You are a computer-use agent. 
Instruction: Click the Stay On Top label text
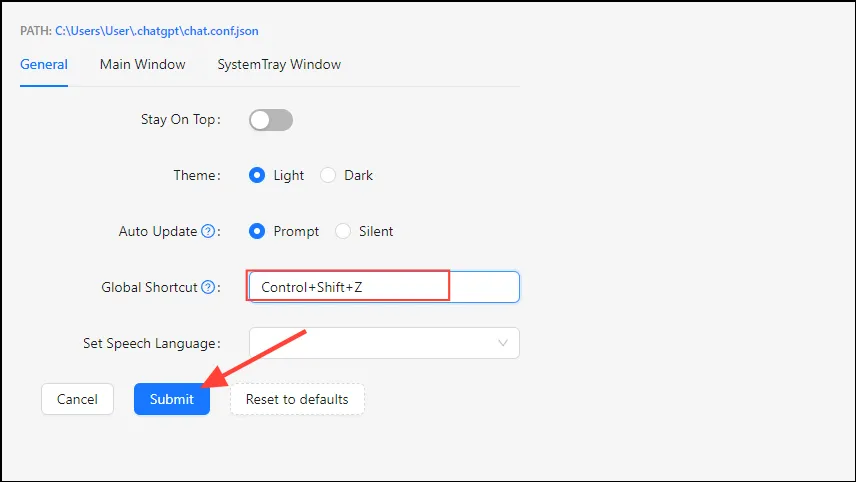pos(177,120)
